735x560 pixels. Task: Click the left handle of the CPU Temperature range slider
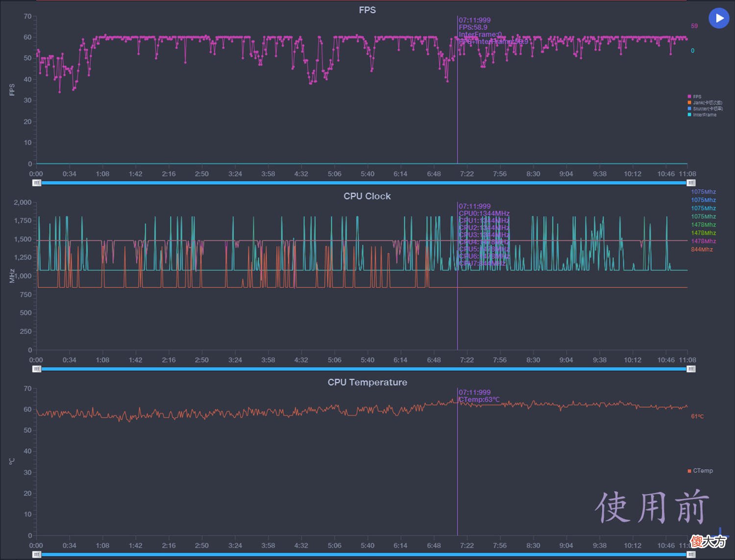point(37,555)
